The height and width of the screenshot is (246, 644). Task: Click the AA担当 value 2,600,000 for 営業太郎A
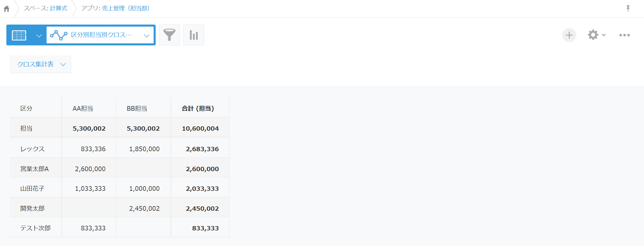coord(90,169)
